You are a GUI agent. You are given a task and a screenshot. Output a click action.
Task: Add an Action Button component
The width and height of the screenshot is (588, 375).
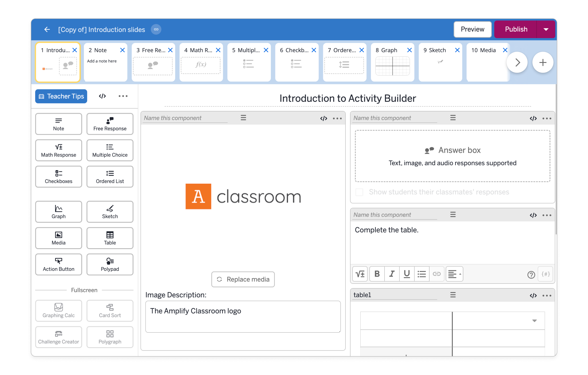click(59, 265)
